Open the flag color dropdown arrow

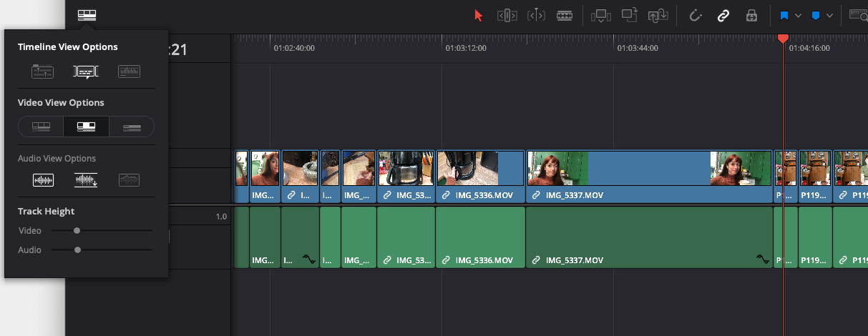coord(798,15)
